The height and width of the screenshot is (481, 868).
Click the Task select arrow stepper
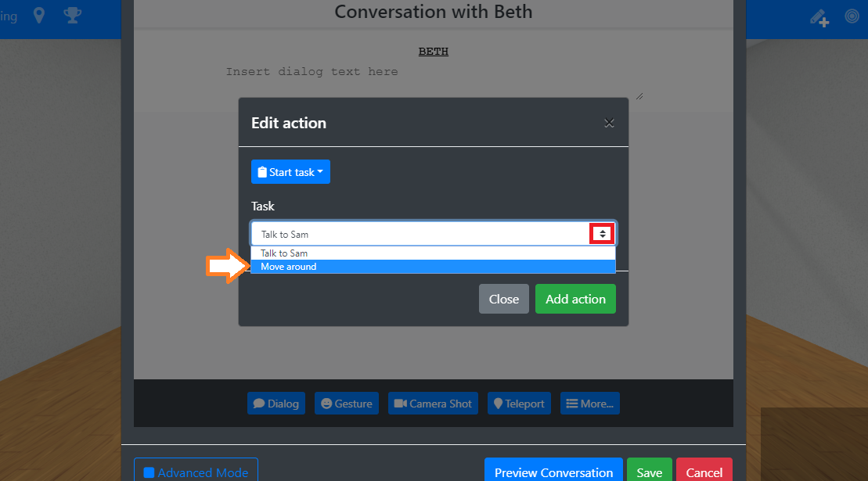[603, 234]
